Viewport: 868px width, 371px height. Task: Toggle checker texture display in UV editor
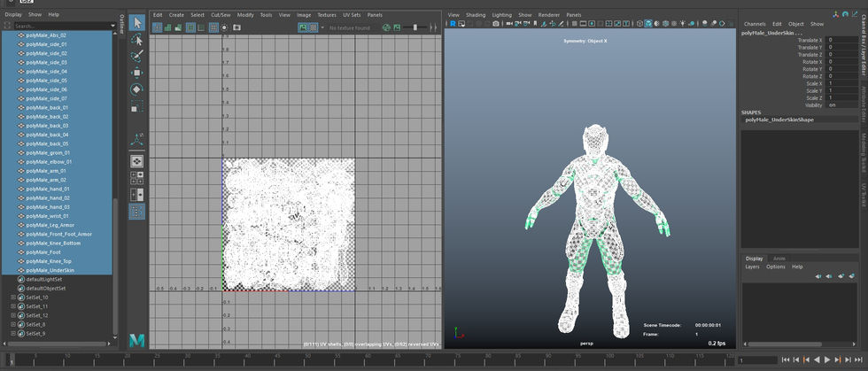click(x=313, y=27)
